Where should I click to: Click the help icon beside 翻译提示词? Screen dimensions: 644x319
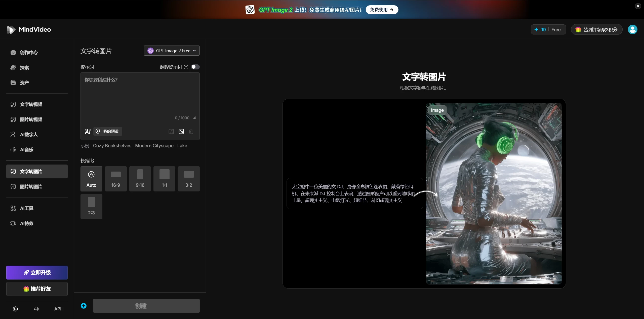click(x=186, y=67)
